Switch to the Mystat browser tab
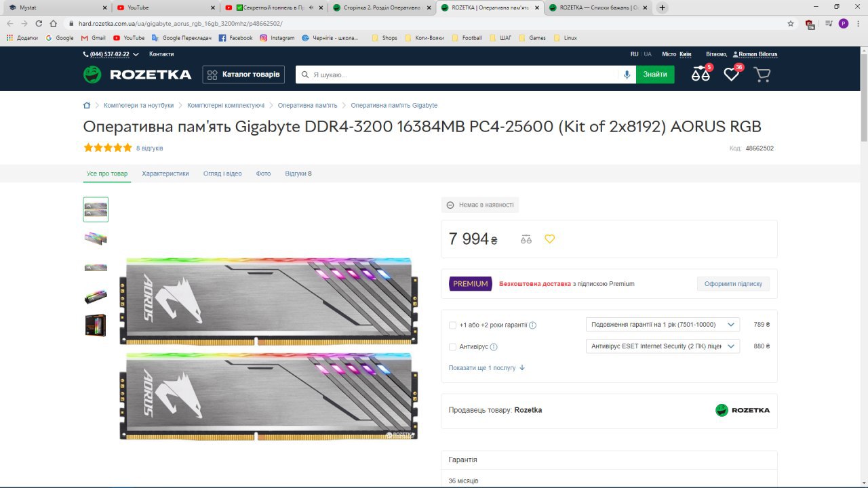The image size is (868, 488). point(56,7)
